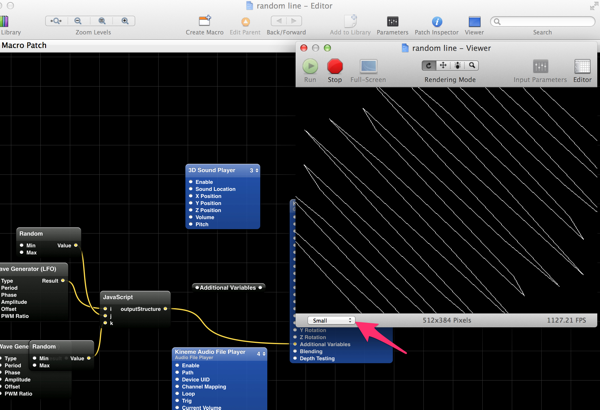The image size is (600, 410).
Task: Open the Library panel icon
Action: coord(4,21)
